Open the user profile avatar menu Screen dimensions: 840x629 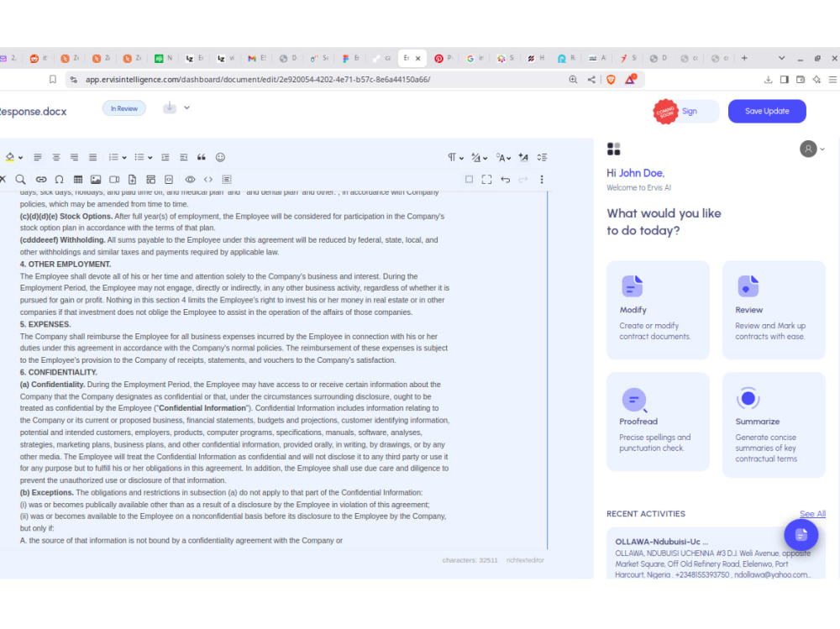[811, 149]
